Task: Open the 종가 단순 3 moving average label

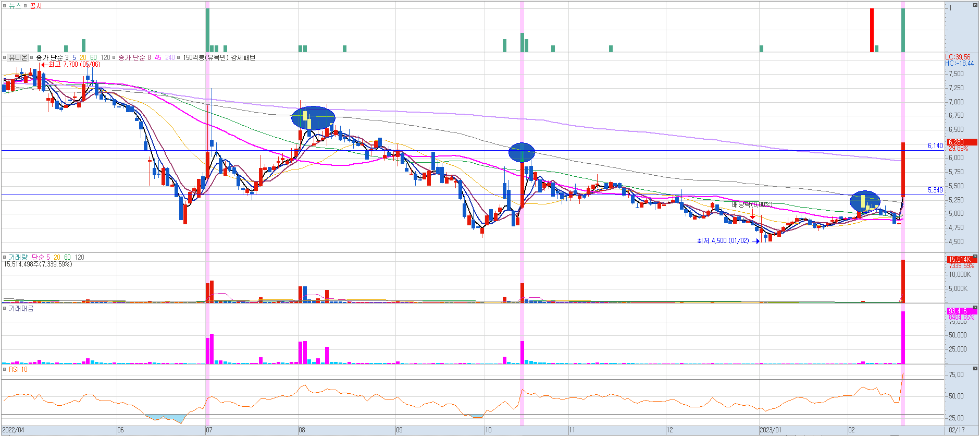Action: click(x=52, y=57)
